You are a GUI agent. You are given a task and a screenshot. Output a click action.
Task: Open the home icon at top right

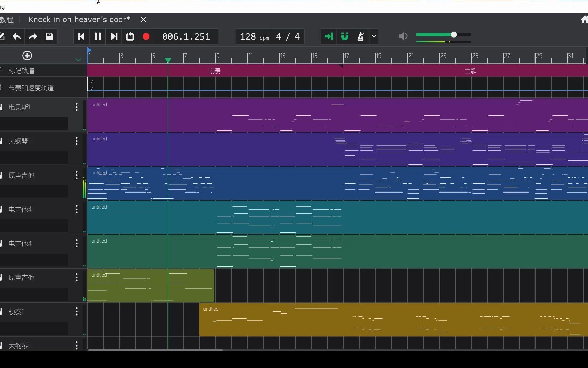(584, 20)
